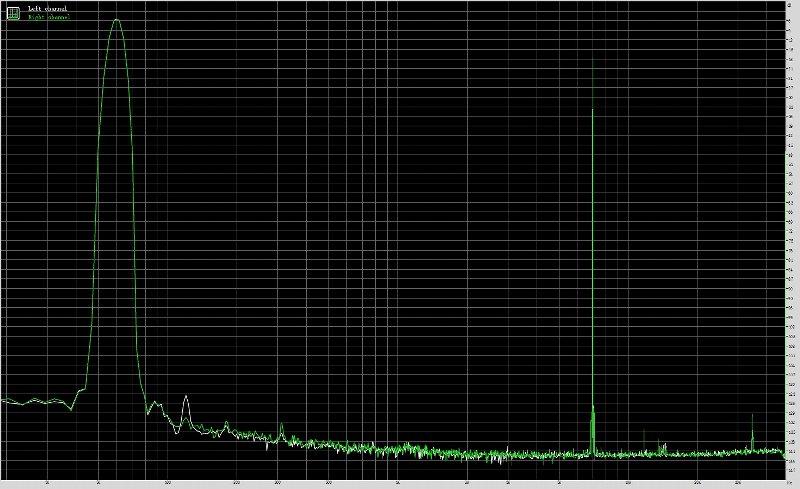Image resolution: width=800 pixels, height=489 pixels.
Task: Click the legend grid icon in top-left corner
Action: pos(12,13)
